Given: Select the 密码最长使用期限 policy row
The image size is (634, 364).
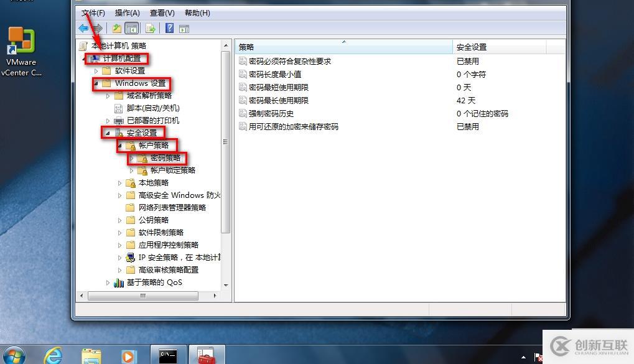Looking at the screenshot, I should (x=400, y=100).
